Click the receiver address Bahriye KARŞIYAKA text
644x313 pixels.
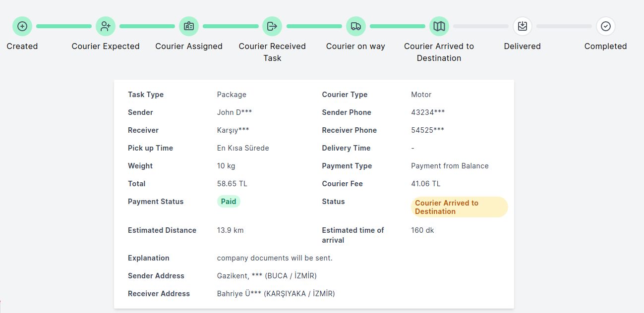tap(276, 294)
